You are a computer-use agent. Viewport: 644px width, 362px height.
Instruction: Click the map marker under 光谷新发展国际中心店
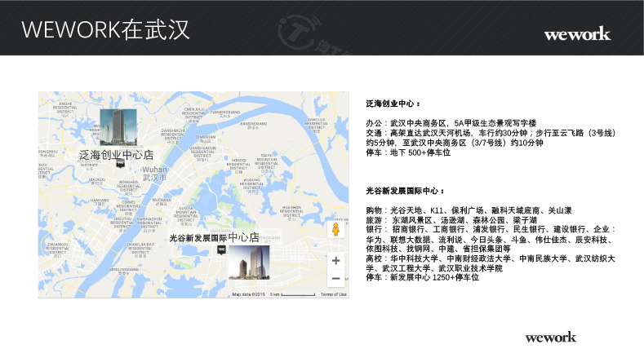[x=221, y=250]
